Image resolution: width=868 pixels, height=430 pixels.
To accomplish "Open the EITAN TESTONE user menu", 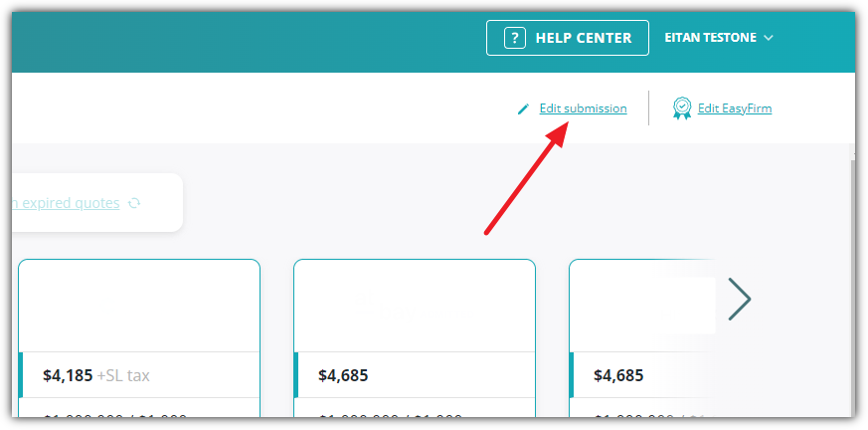I will (719, 38).
